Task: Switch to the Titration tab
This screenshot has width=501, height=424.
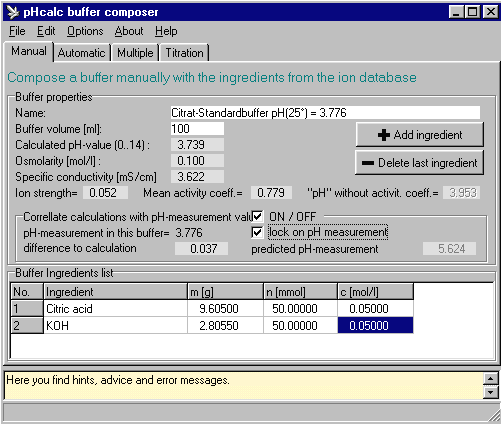Action: pyautogui.click(x=184, y=53)
